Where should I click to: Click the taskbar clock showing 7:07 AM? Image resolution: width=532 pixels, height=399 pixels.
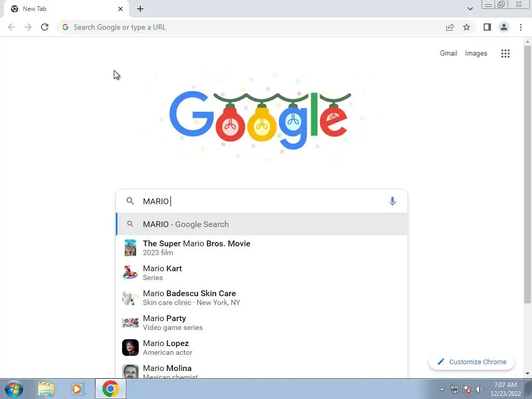(x=505, y=389)
